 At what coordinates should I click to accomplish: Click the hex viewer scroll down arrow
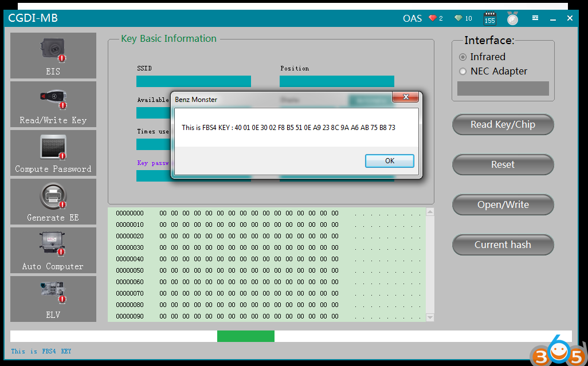430,317
